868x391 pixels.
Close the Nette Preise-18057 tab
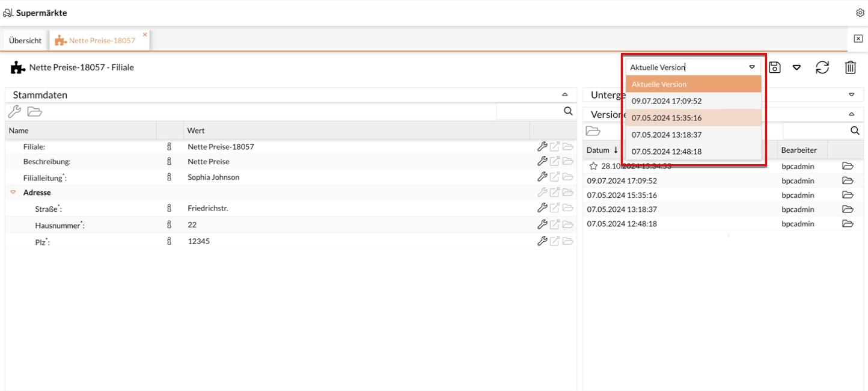145,35
